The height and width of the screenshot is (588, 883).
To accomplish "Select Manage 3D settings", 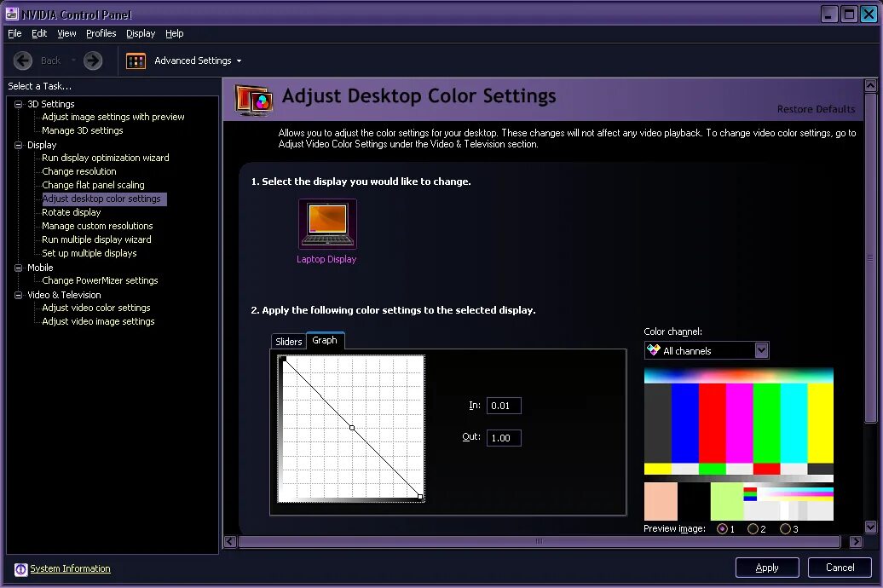I will (x=82, y=130).
